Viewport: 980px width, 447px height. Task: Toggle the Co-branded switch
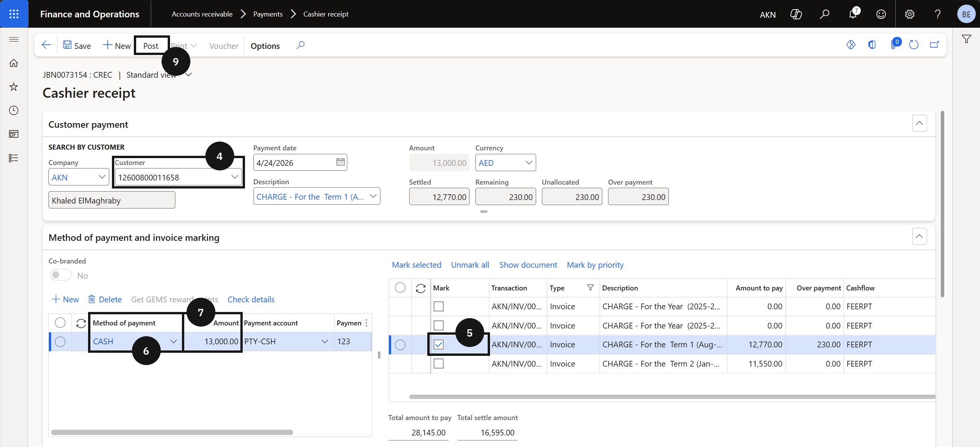click(x=61, y=275)
